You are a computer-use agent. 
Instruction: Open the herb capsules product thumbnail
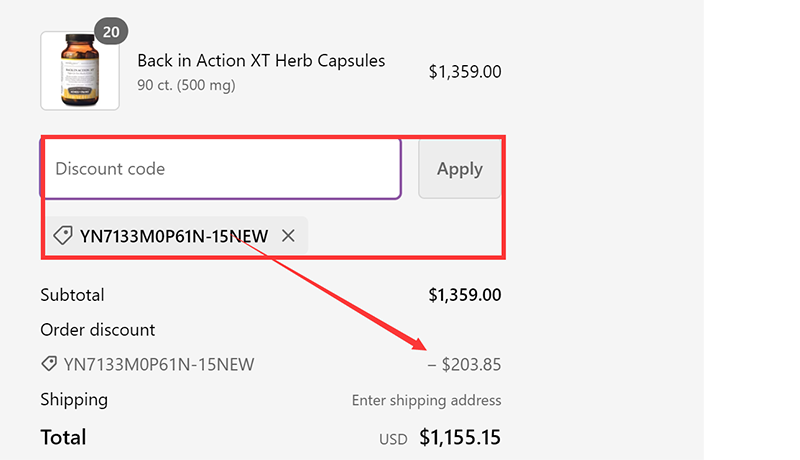pyautogui.click(x=80, y=71)
